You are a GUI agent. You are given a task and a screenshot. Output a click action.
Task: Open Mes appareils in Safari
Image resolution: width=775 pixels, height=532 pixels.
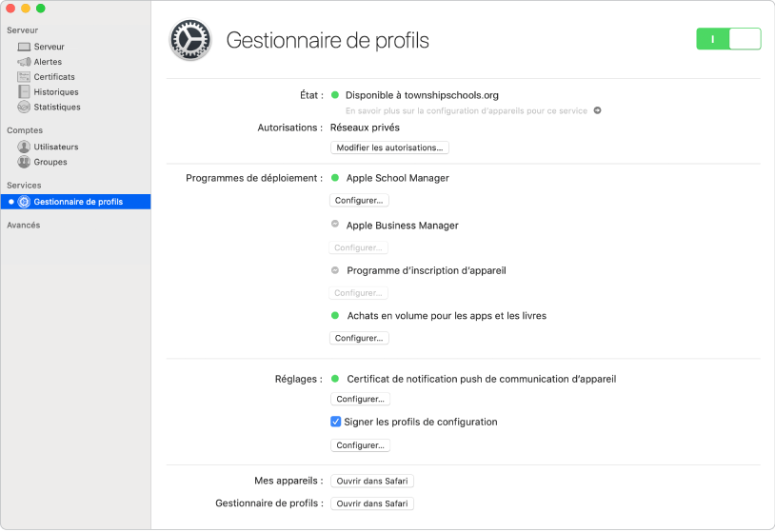tap(372, 482)
